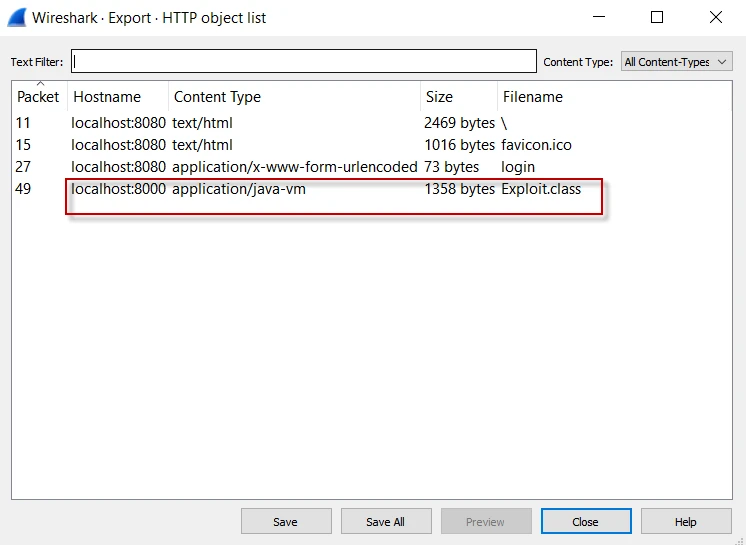Close the dialog with title bar X
This screenshot has height=545, width=746.
(x=716, y=17)
